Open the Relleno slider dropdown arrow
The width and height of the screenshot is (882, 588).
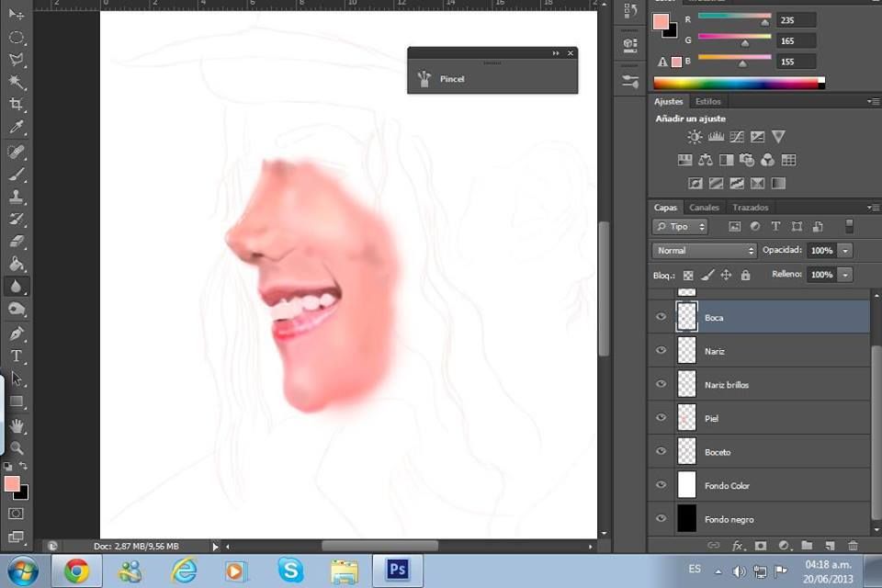[x=845, y=275]
